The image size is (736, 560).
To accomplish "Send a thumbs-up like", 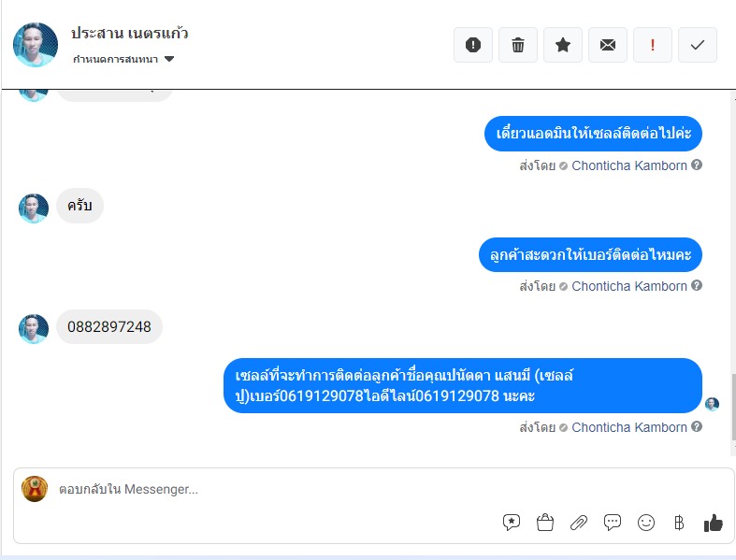I will click(713, 523).
